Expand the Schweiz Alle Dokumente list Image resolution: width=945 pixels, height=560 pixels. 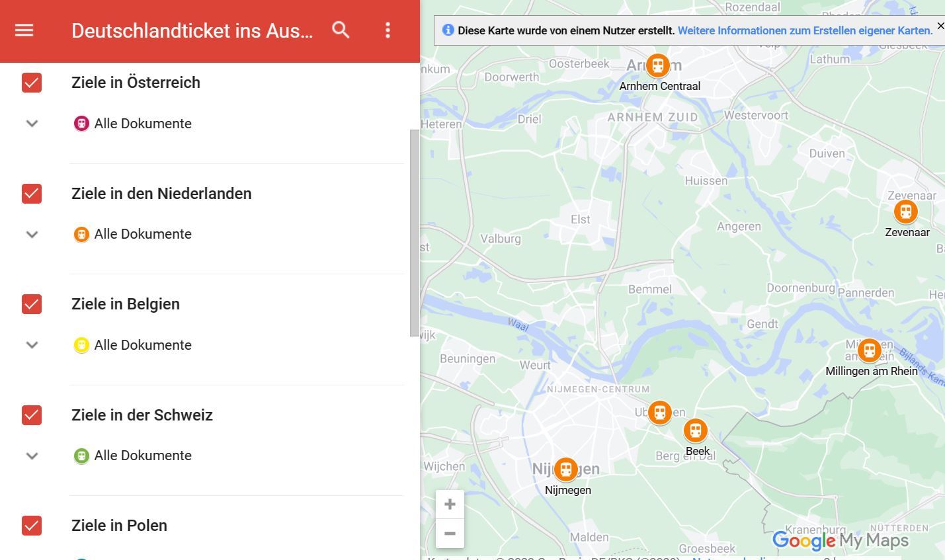[32, 456]
